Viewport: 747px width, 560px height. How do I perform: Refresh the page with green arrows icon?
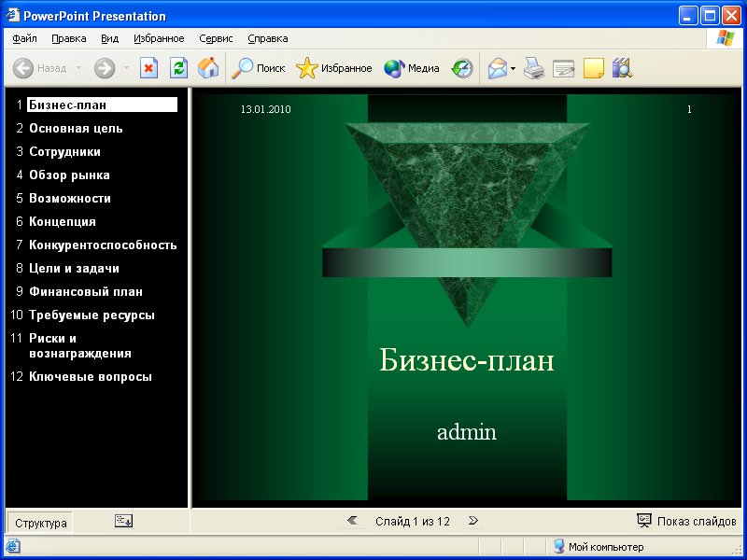[178, 68]
